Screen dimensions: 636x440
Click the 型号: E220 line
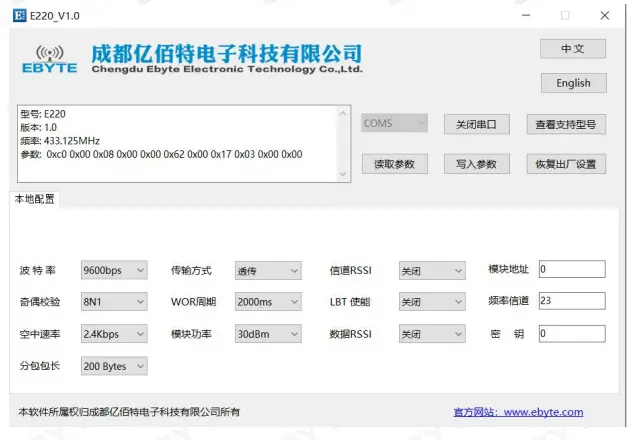click(x=43, y=114)
